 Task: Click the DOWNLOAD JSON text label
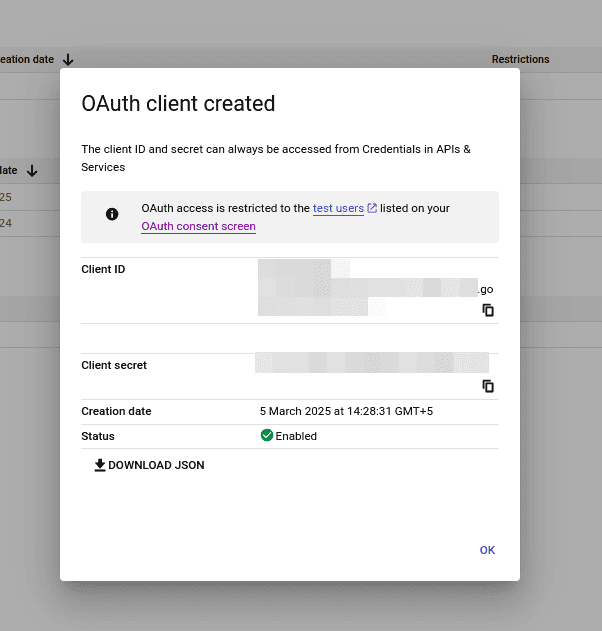click(156, 465)
